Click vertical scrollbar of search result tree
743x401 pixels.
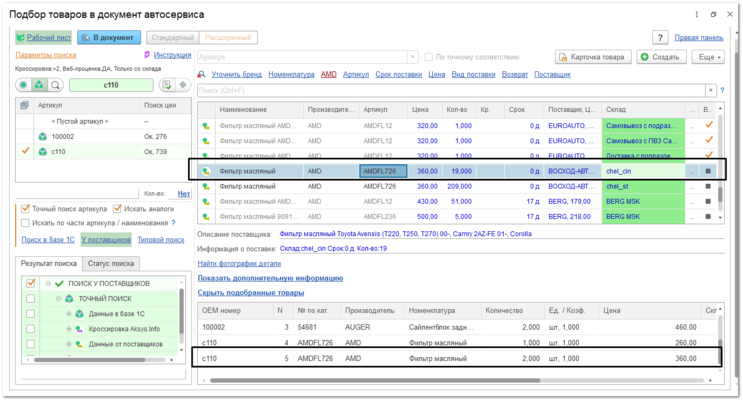tap(181, 313)
